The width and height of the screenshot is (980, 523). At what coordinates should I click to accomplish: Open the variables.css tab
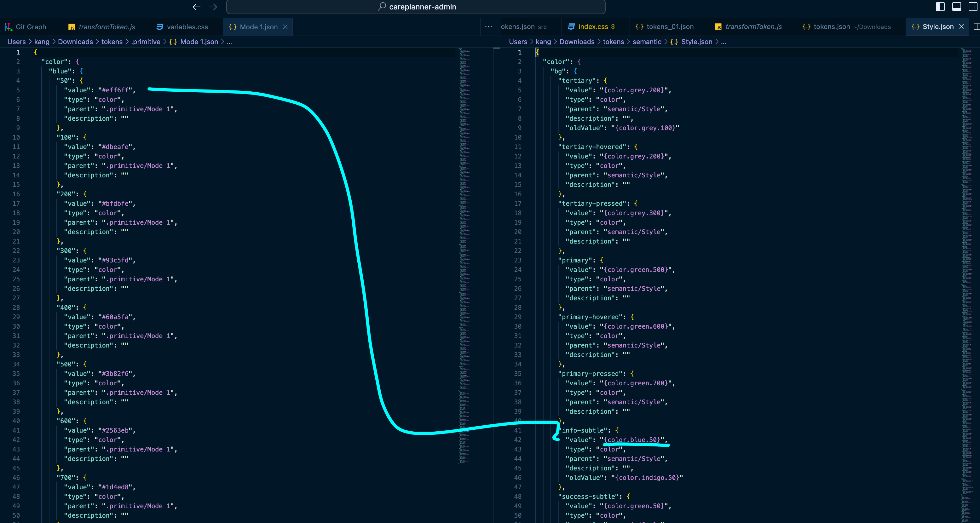187,27
